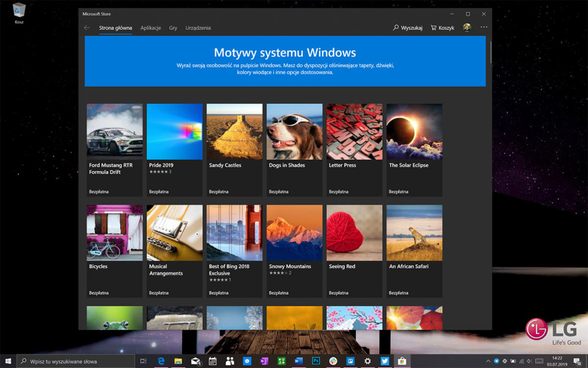Open the colorful umbrellas theme thumbnail
Screen dimensions: 588x368
tap(415, 318)
